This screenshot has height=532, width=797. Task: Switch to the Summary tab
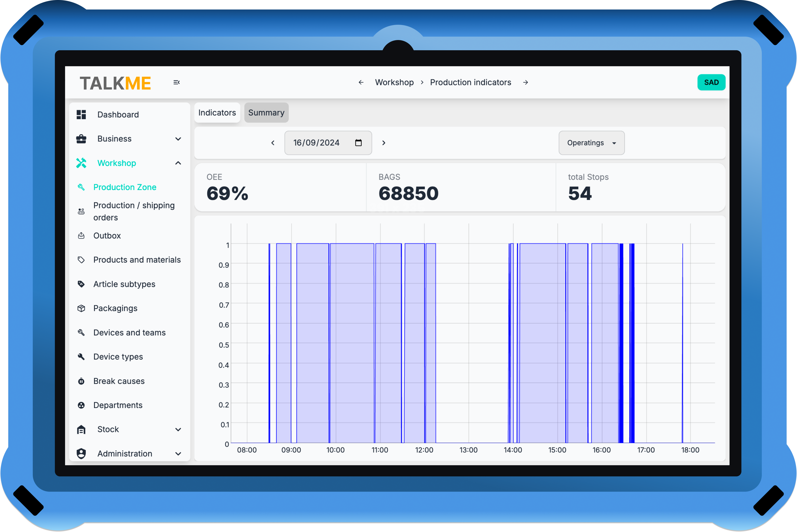tap(266, 113)
